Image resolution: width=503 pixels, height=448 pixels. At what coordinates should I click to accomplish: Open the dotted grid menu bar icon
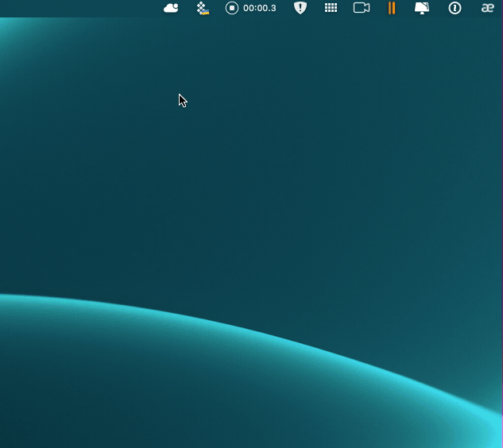[x=331, y=8]
